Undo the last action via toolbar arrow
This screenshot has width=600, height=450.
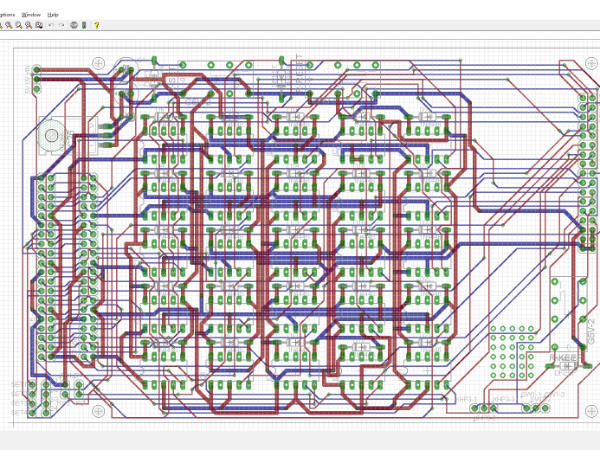pyautogui.click(x=51, y=25)
